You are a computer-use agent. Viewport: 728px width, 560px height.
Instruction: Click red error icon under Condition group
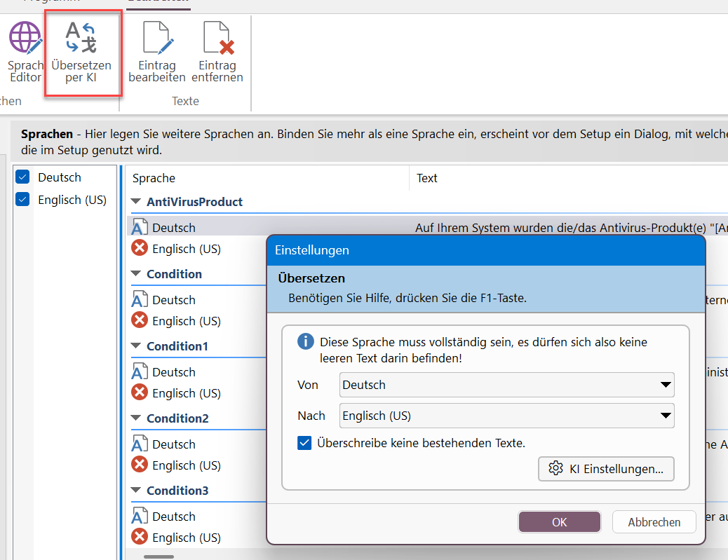point(140,320)
